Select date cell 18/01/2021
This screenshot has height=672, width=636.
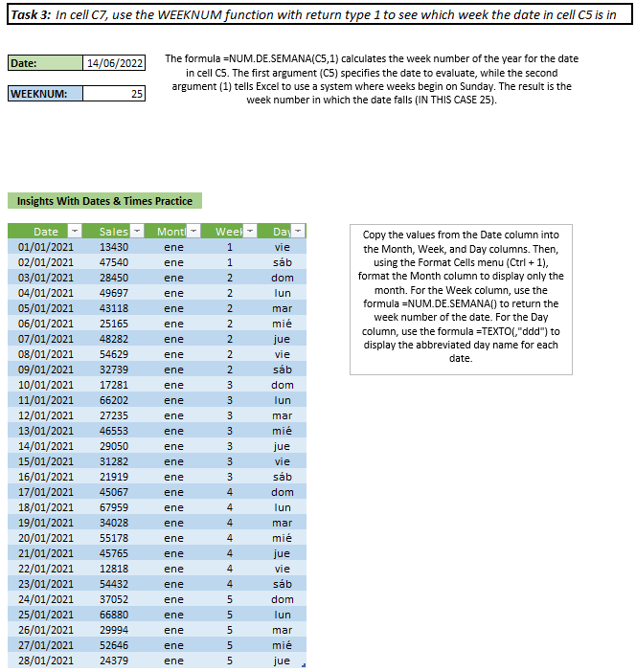pyautogui.click(x=45, y=507)
